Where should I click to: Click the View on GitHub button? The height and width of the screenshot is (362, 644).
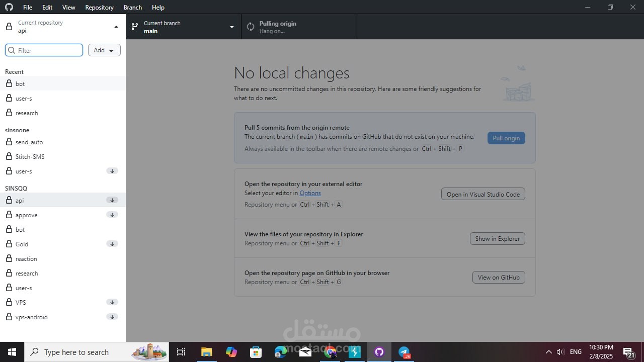(x=499, y=277)
